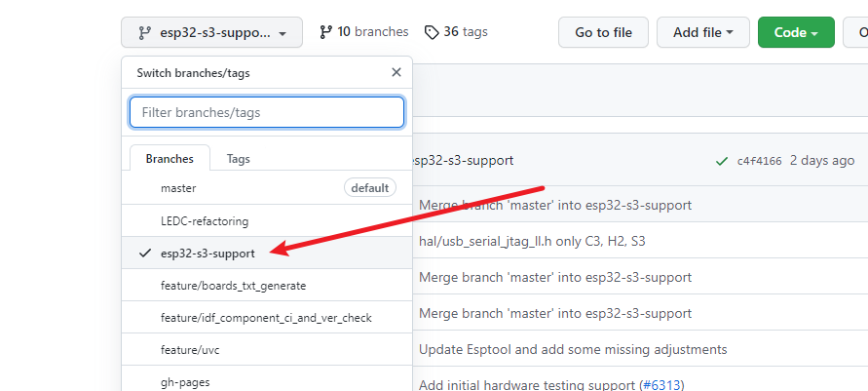Choose the gh-pages branch
Image resolution: width=868 pixels, height=391 pixels.
pyautogui.click(x=185, y=382)
